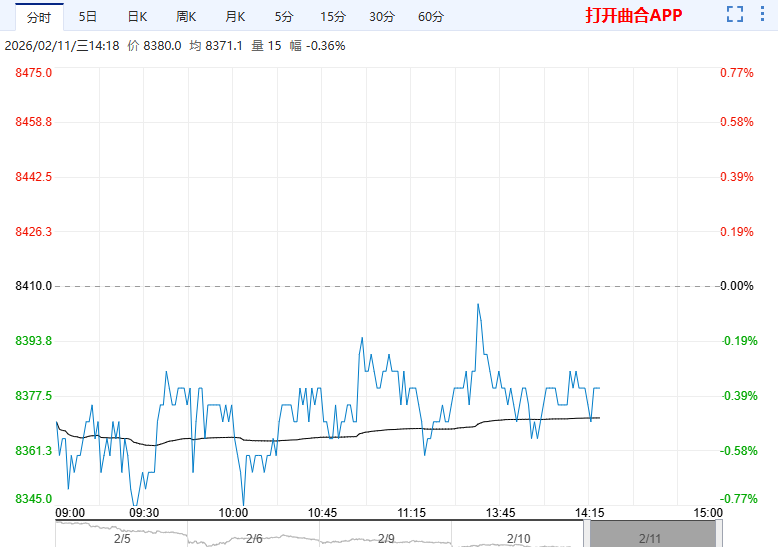Switch to the 分时 intraday tab

pos(39,17)
